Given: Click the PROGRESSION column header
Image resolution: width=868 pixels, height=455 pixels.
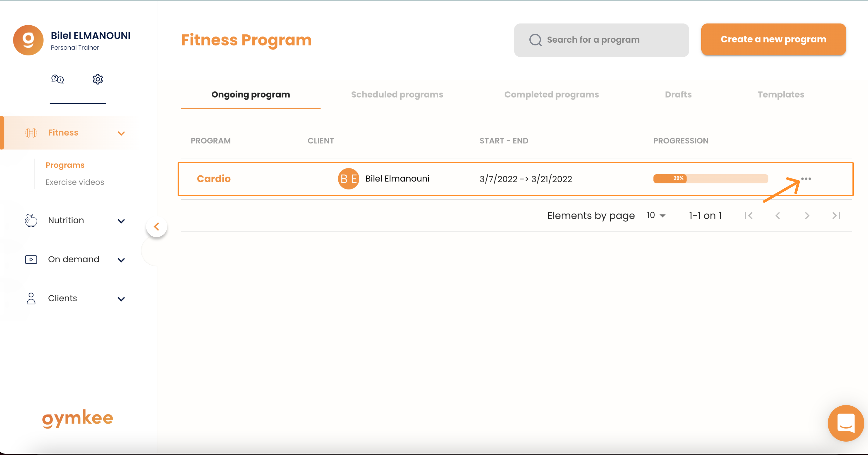Looking at the screenshot, I should [681, 141].
